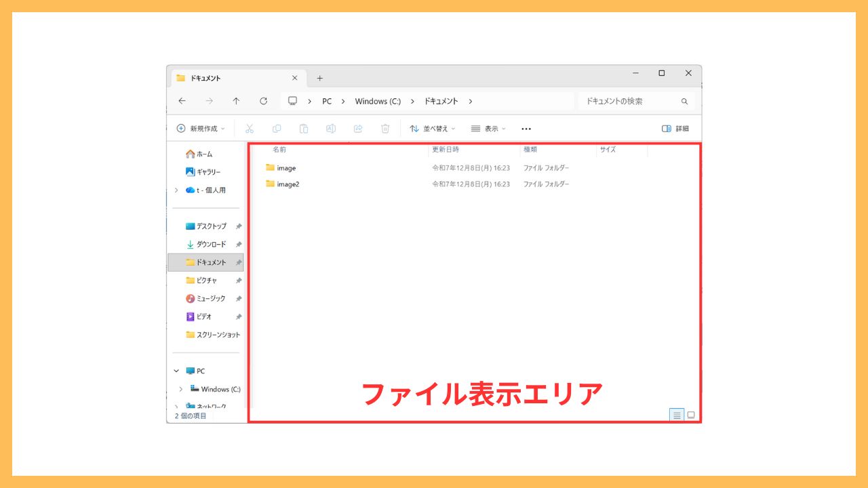Click the Share icon in toolbar
868x488 pixels.
coord(358,128)
